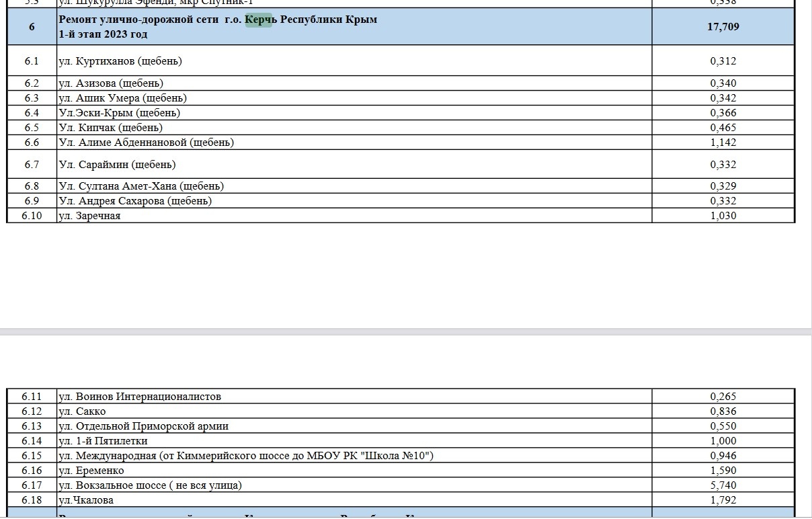
Task: Click "Ул. Алиме Абденнановой (щебень)" cell
Action: click(147, 143)
